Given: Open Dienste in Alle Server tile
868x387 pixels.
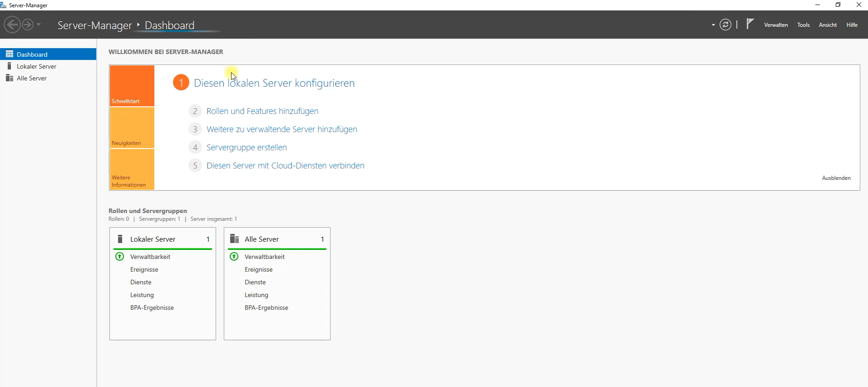Looking at the screenshot, I should (255, 282).
